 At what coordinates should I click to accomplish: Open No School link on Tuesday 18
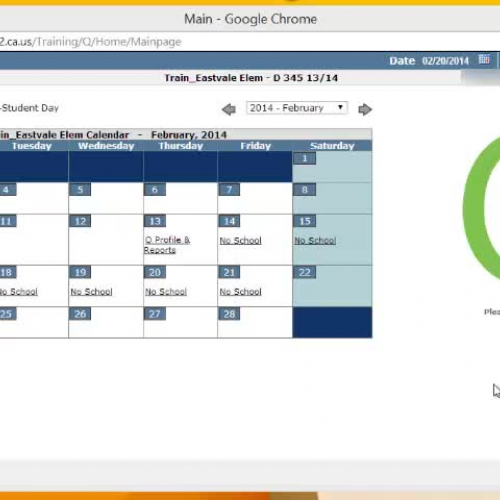click(x=18, y=292)
